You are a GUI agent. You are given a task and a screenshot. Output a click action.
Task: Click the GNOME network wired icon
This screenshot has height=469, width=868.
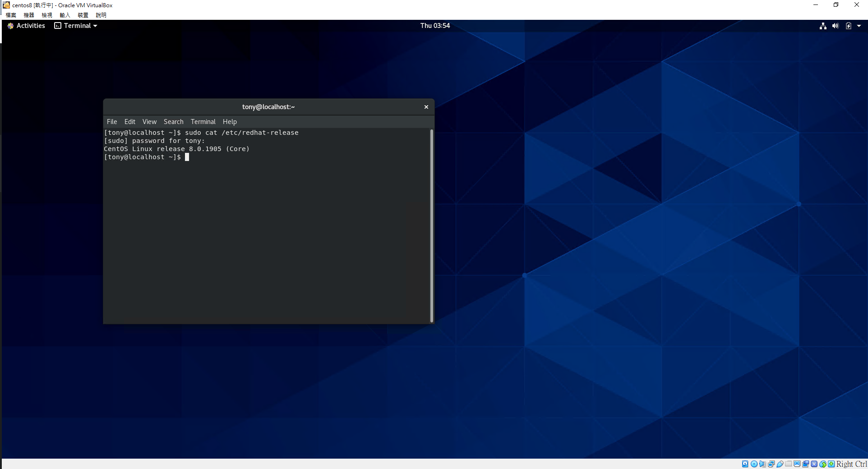pyautogui.click(x=823, y=26)
